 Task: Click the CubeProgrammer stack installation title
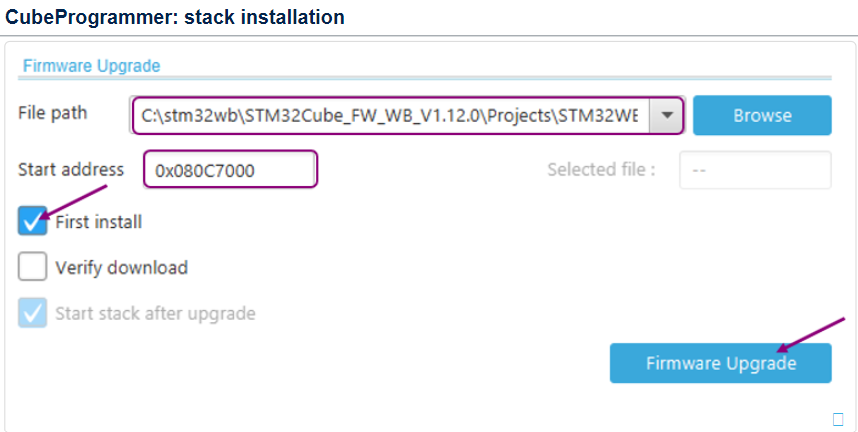click(x=175, y=18)
